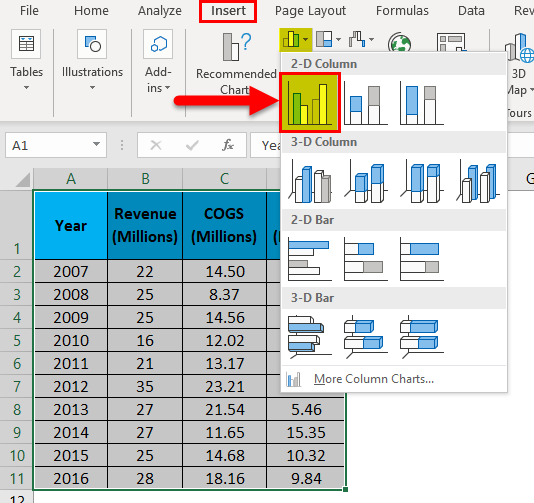Image resolution: width=534 pixels, height=503 pixels.
Task: Click the Revenue (Millions) header cell
Action: coord(145,225)
